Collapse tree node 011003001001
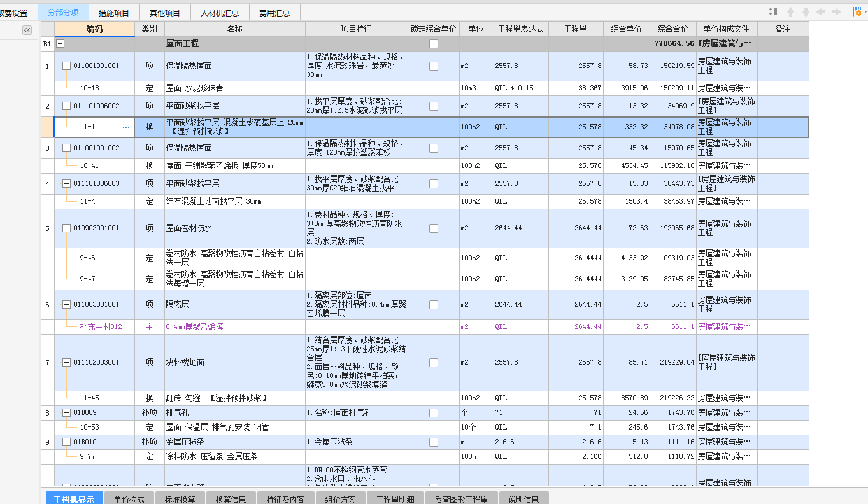The image size is (868, 504). tap(66, 305)
